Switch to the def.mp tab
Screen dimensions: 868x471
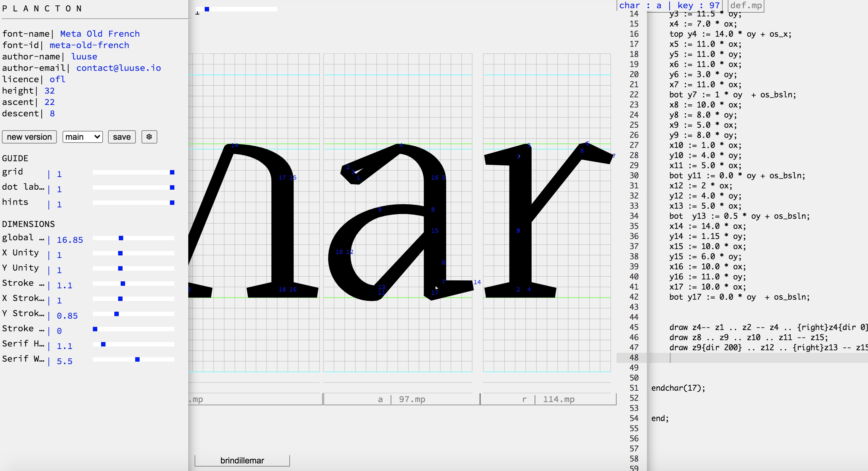(x=746, y=5)
